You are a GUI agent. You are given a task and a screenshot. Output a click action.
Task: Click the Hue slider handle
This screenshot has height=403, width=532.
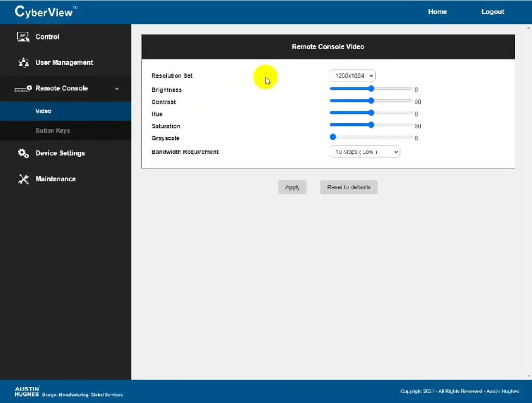point(371,113)
